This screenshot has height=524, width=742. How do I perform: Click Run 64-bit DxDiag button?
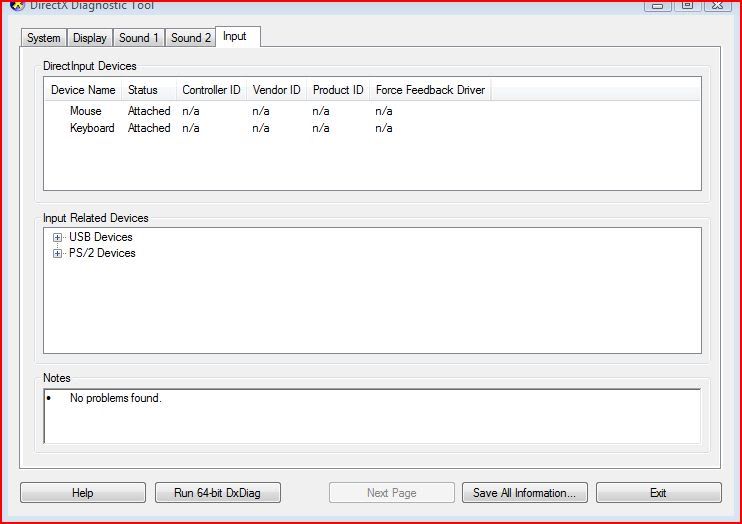(218, 493)
